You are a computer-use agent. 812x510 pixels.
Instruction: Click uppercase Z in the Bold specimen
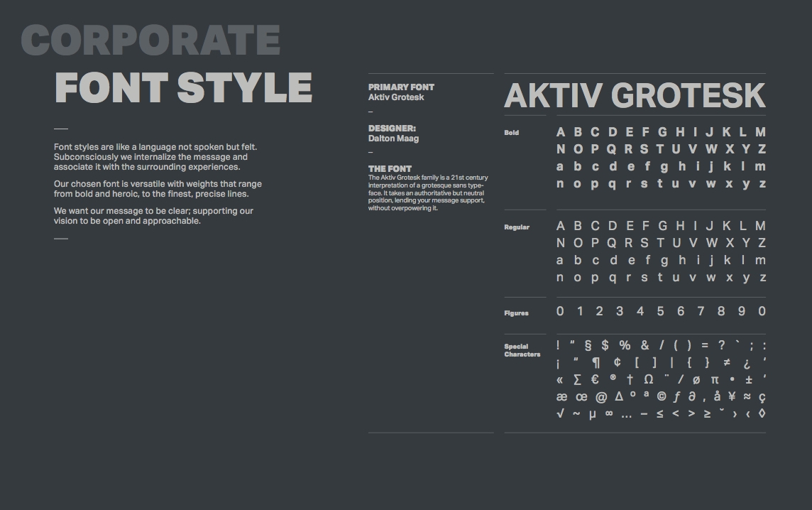click(x=762, y=149)
